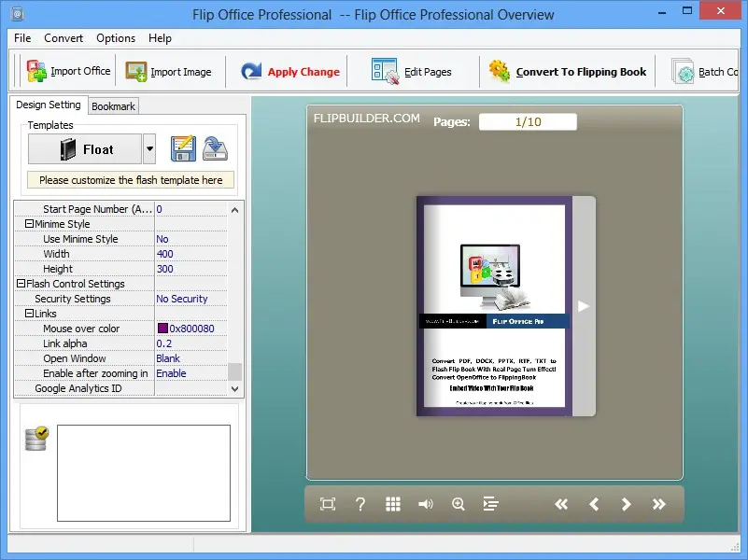Click the Height value 300
Image resolution: width=748 pixels, height=560 pixels.
pos(191,268)
